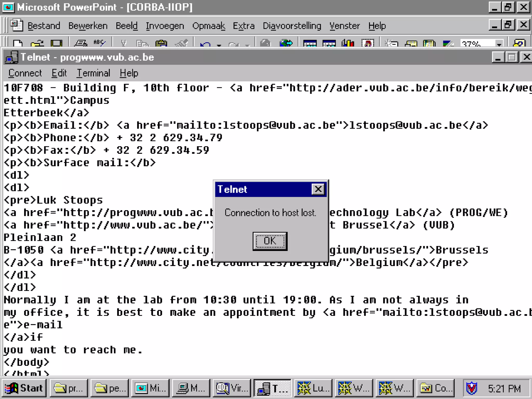Click the antivirus shield tray icon

click(471, 388)
